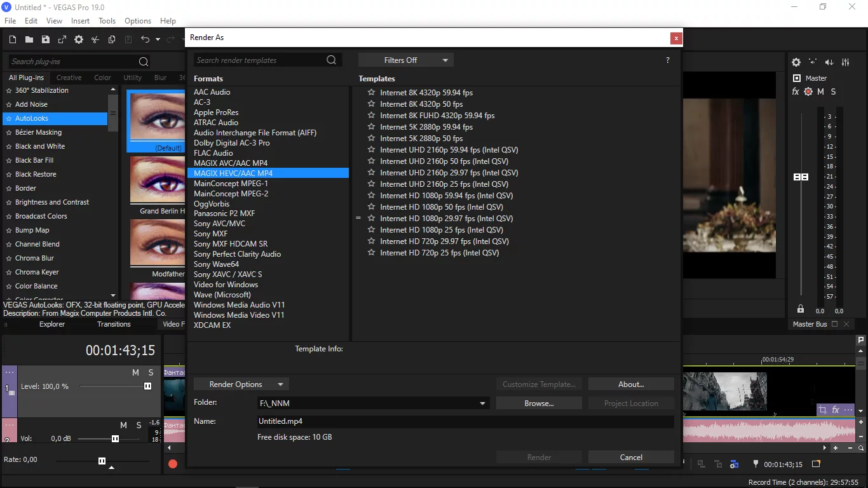
Task: Expand the Render Options dropdown
Action: (241, 384)
